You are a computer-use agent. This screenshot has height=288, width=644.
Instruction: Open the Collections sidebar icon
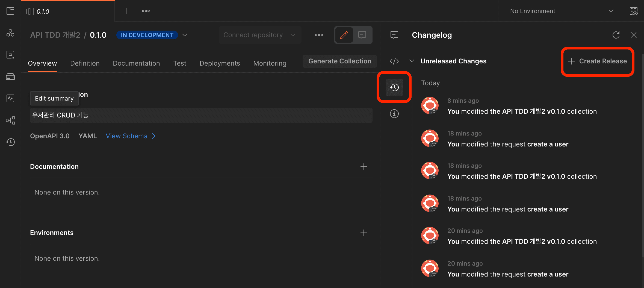10,11
